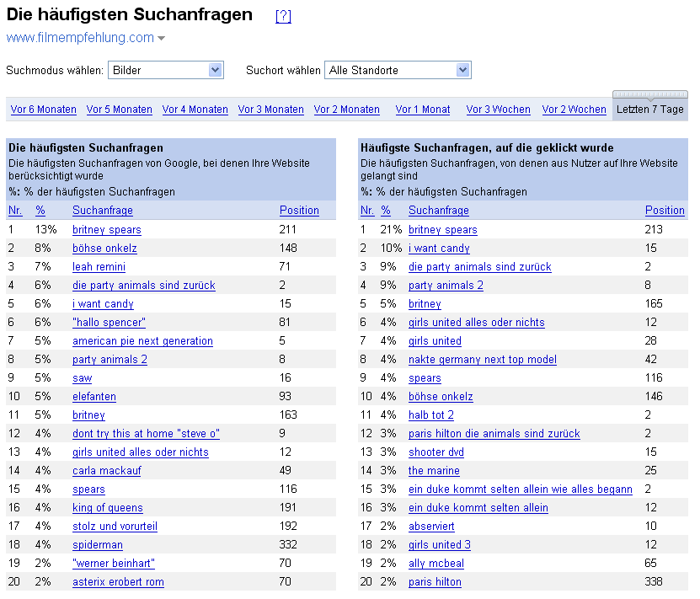Sort left table by Position header
Screen dimensions: 700x599
299,211
